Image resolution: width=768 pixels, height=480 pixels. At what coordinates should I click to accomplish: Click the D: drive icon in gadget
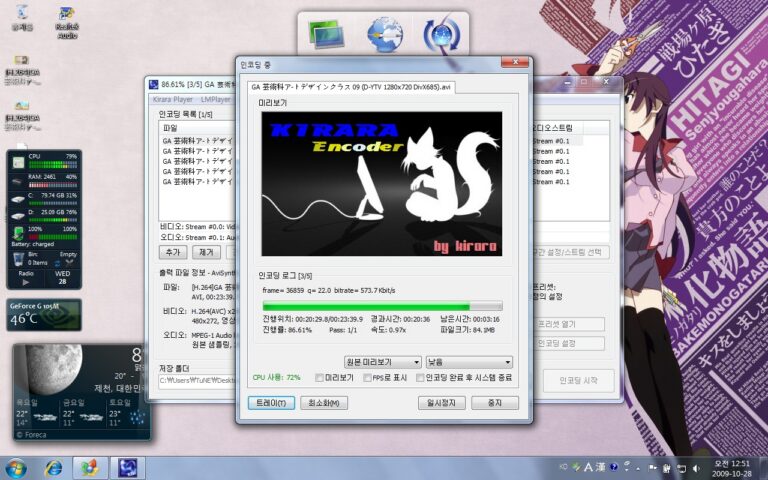18,216
